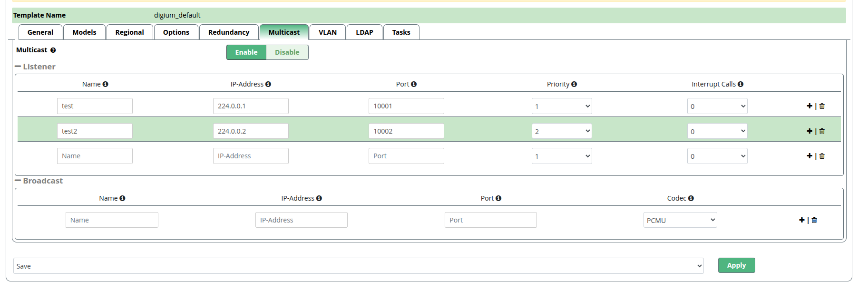Click the plus icon in the test listener row
This screenshot has width=868, height=290.
click(809, 106)
